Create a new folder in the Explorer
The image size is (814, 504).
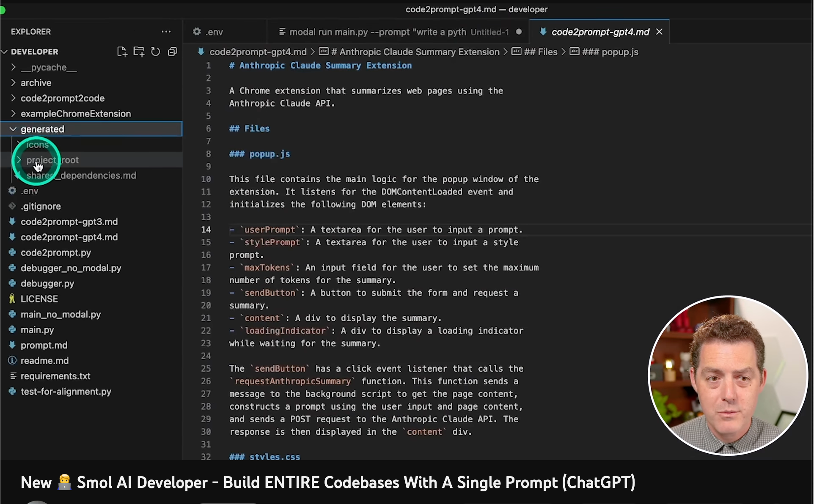(x=139, y=51)
